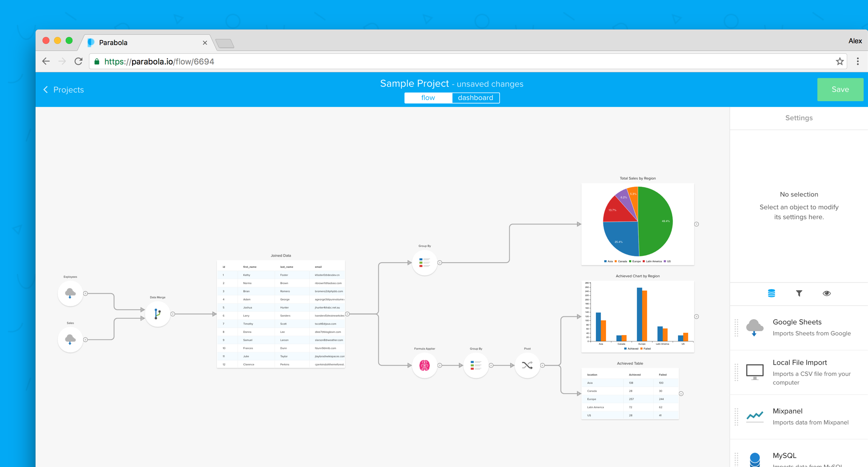This screenshot has width=868, height=467.
Task: Select the Data Merge node icon
Action: click(157, 314)
